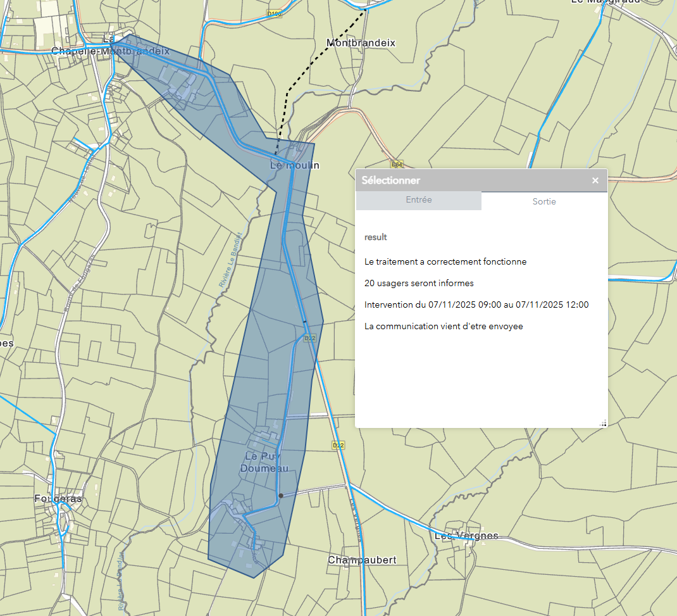Click the Champaubert place label
This screenshot has height=616, width=677.
tap(362, 560)
